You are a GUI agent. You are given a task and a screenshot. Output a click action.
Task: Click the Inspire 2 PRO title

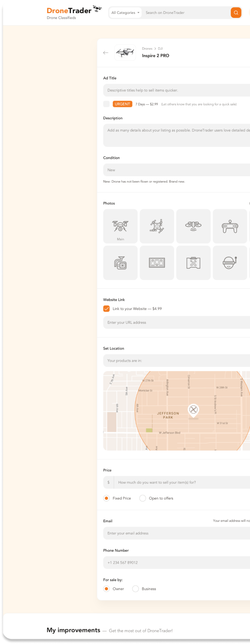tap(155, 56)
